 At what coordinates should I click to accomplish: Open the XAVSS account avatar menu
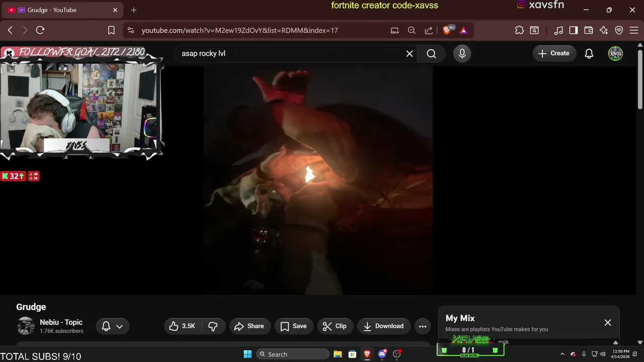(x=615, y=53)
